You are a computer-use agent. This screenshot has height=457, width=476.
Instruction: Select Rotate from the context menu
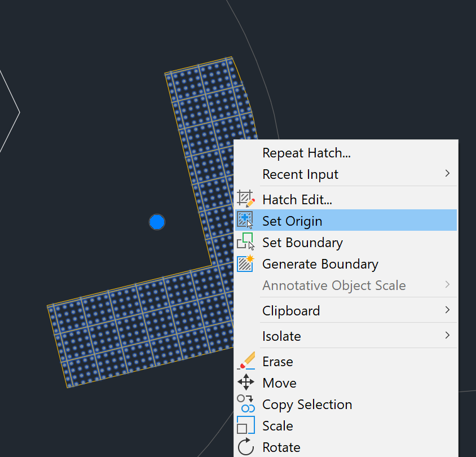click(346, 447)
